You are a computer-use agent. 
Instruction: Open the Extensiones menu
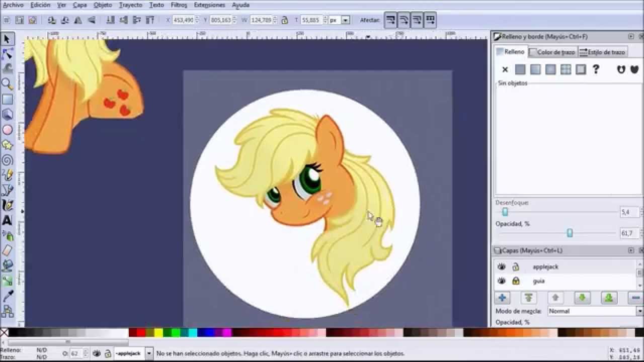(x=210, y=5)
